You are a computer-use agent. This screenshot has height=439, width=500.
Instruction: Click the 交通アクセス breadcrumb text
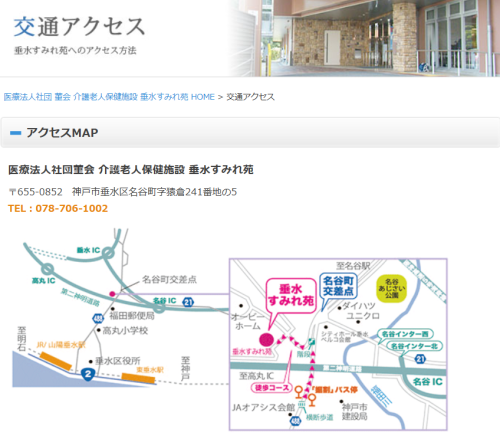pyautogui.click(x=250, y=97)
